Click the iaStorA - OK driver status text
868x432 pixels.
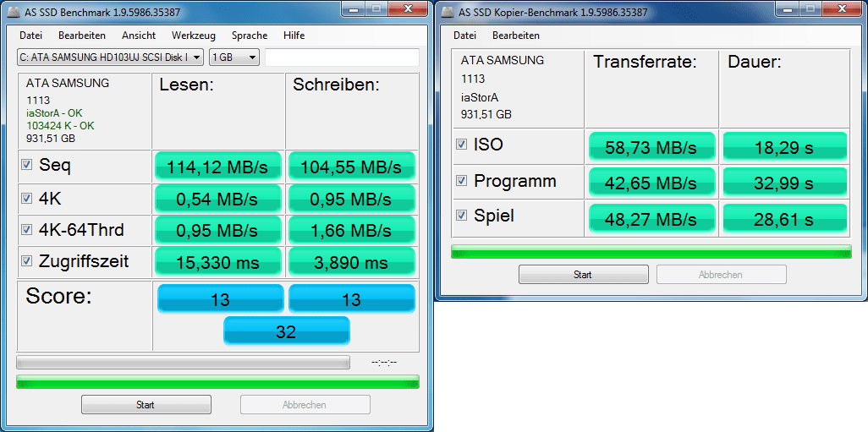[54, 113]
